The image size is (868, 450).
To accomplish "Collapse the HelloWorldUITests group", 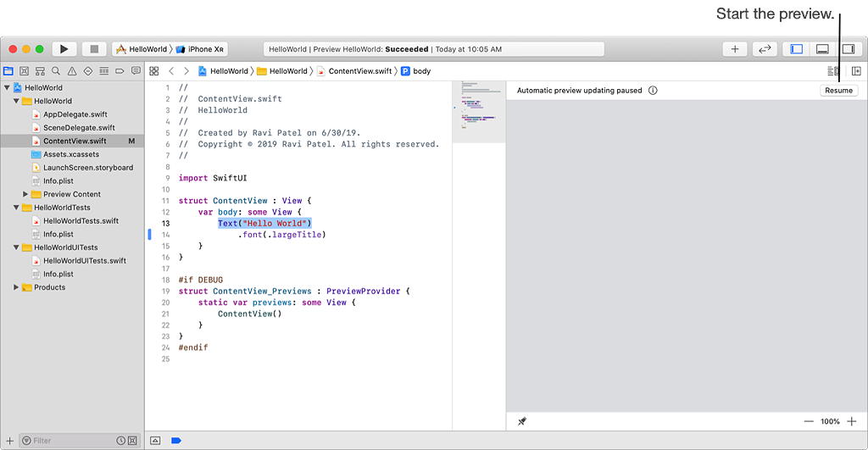I will pyautogui.click(x=16, y=247).
